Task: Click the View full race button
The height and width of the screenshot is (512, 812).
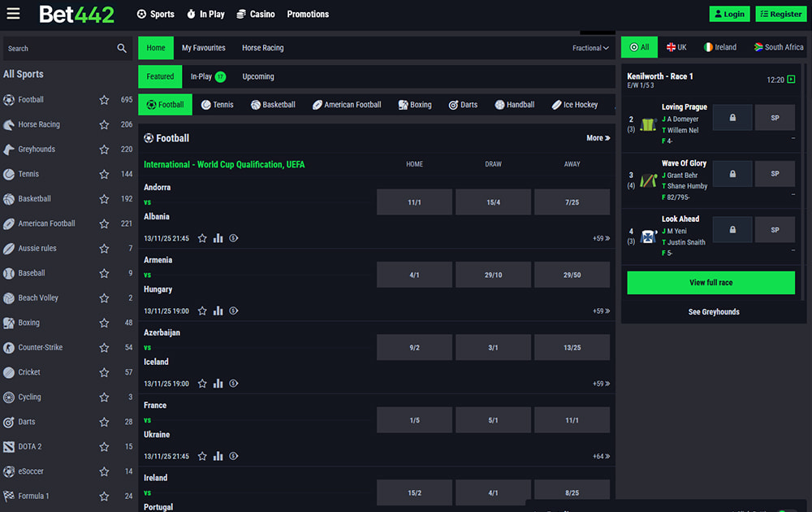Action: point(710,283)
